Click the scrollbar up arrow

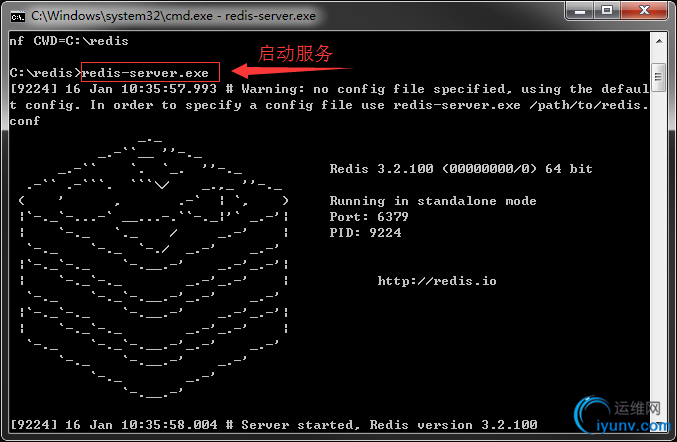(659, 41)
